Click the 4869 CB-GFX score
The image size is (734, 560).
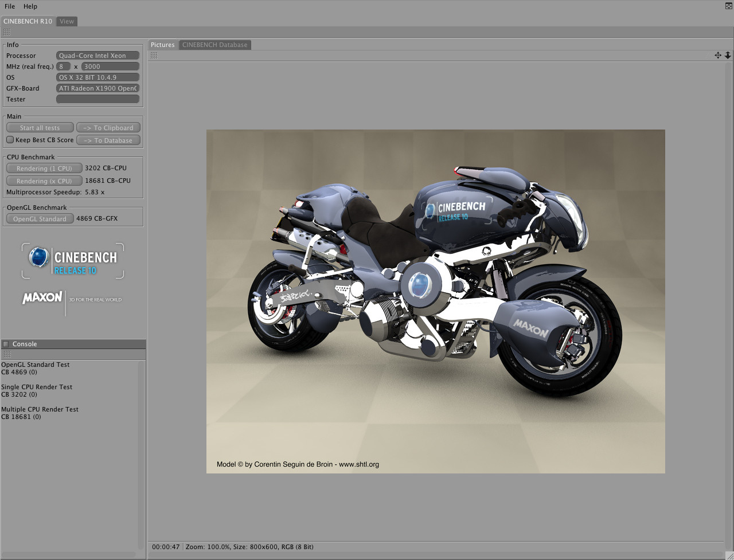(97, 218)
